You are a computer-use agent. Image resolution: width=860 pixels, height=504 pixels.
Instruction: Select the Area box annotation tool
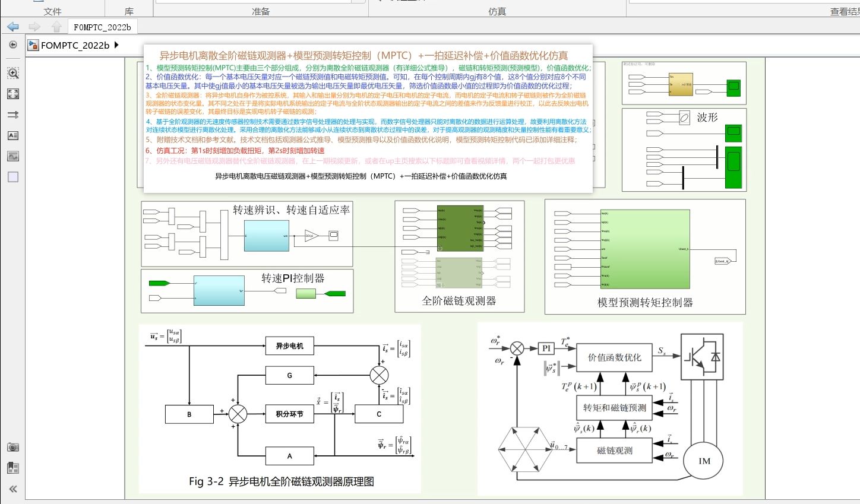click(x=13, y=176)
